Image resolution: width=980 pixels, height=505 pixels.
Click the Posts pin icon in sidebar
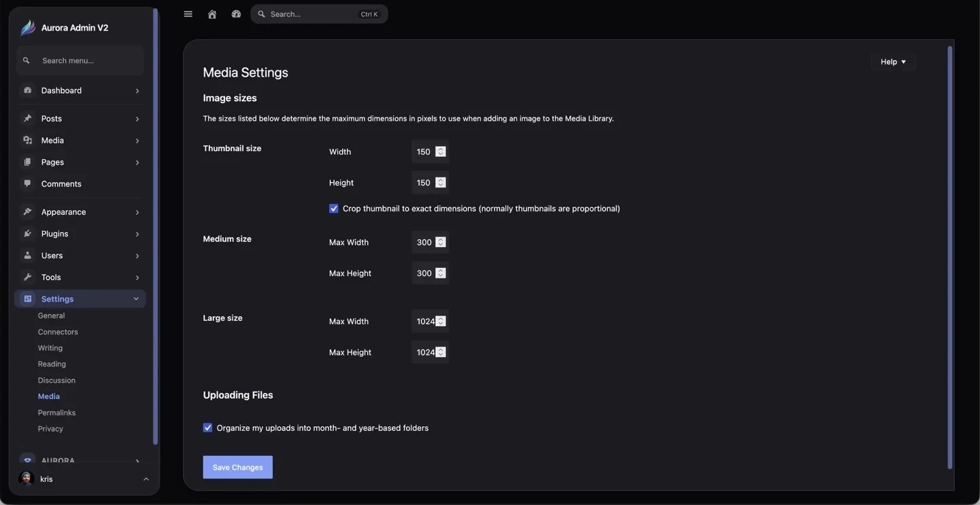tap(27, 118)
